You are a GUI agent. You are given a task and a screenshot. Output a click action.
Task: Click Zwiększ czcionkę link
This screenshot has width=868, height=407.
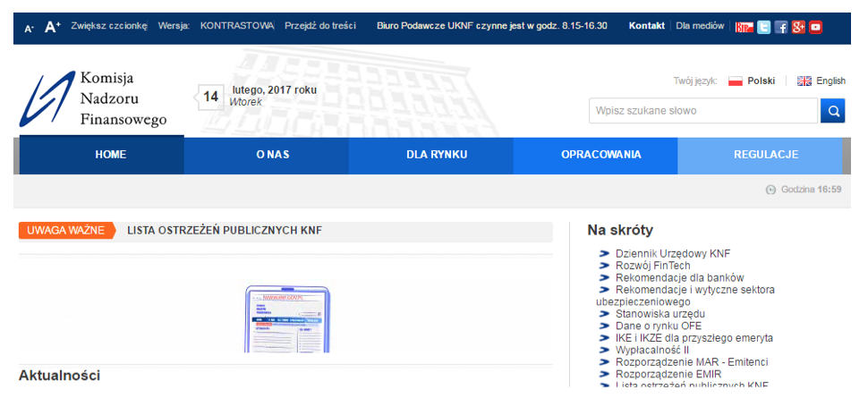click(108, 25)
